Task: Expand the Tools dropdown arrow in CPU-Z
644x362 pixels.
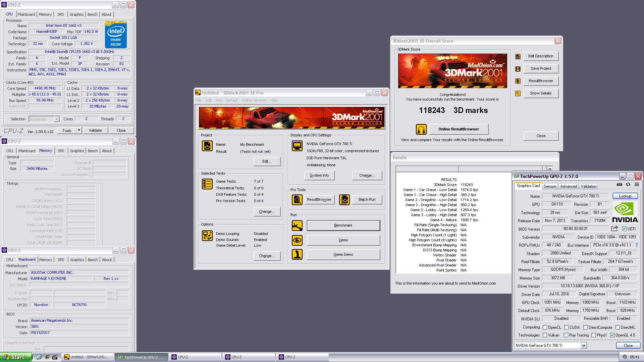Action: 79,130
